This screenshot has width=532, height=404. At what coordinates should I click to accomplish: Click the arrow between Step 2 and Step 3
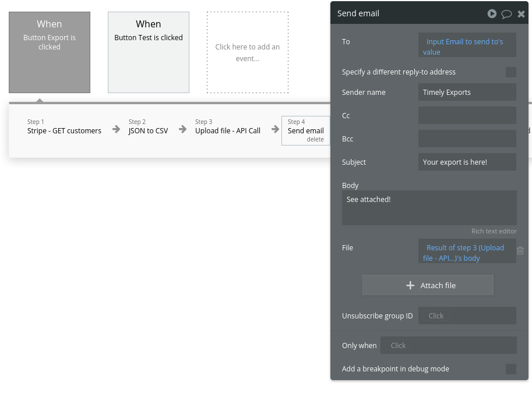tap(182, 129)
